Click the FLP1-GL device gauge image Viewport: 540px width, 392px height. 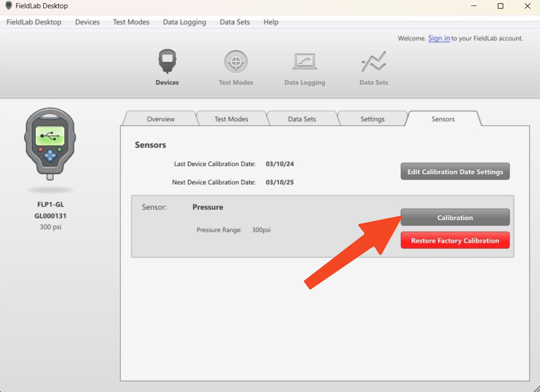(50, 144)
